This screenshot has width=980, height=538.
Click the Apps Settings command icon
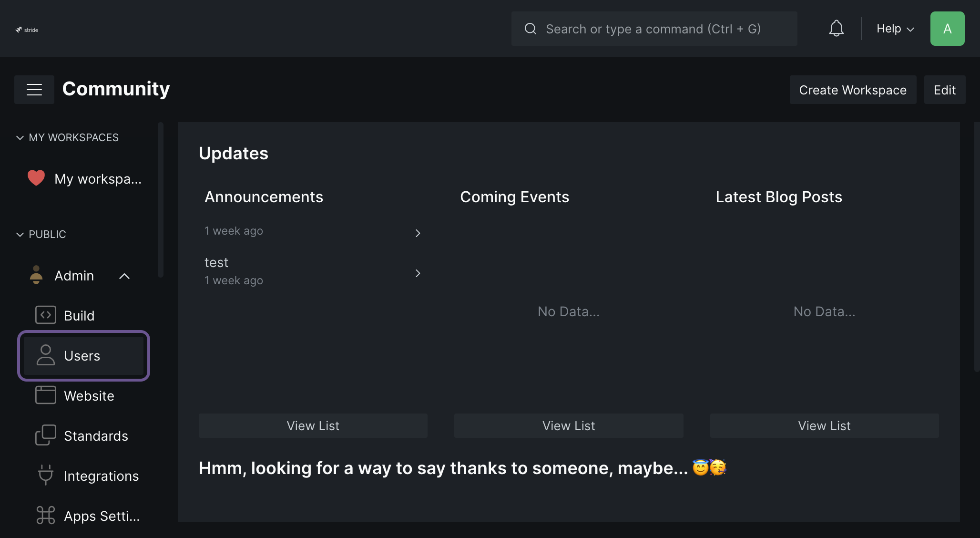click(46, 516)
